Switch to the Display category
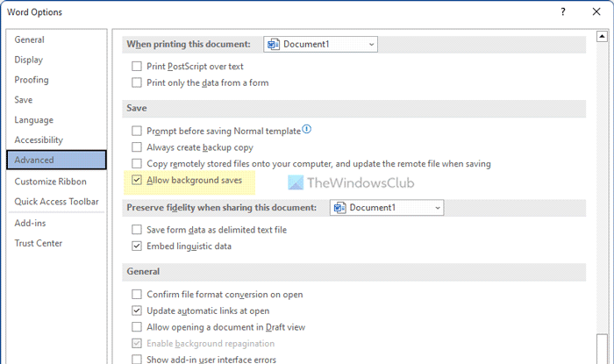 (x=28, y=60)
